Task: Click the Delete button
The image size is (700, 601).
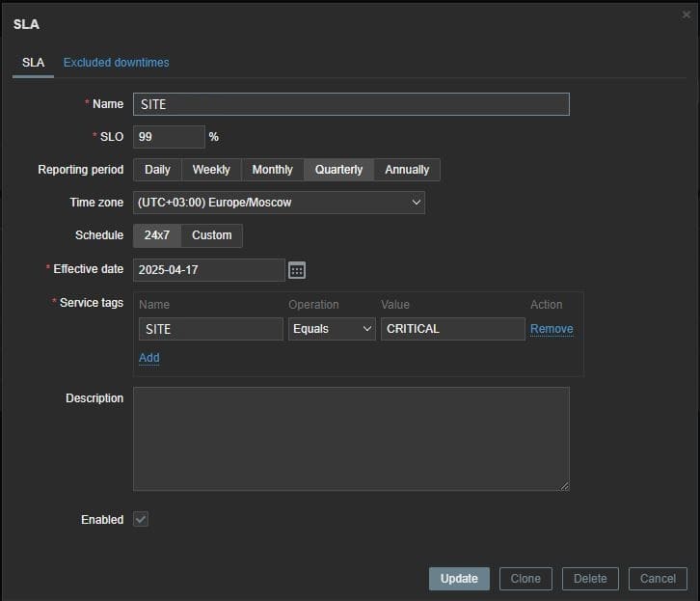Action: click(590, 579)
